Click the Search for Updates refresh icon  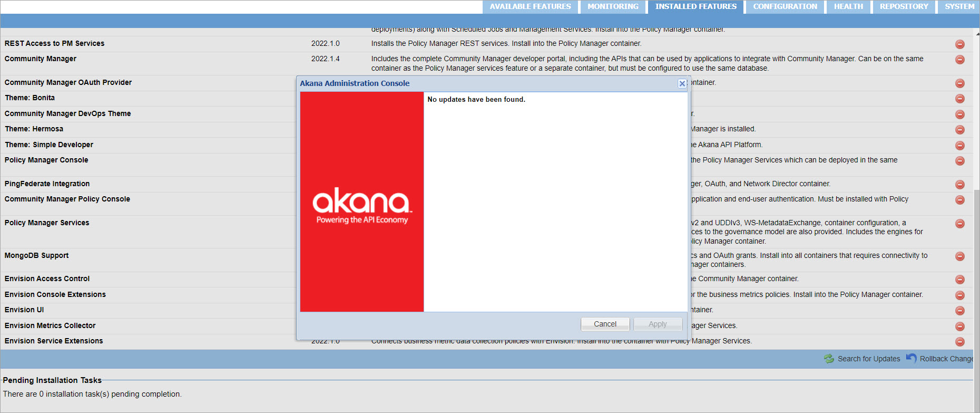coord(829,359)
